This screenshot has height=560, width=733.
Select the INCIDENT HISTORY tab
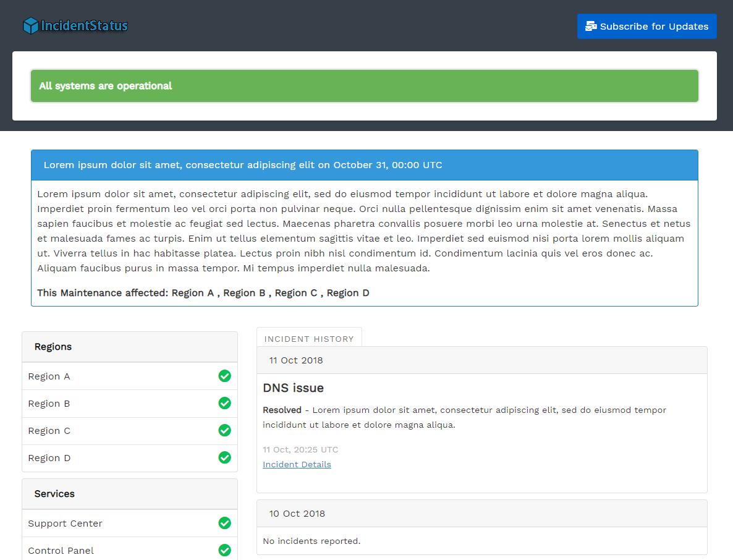[x=309, y=338]
